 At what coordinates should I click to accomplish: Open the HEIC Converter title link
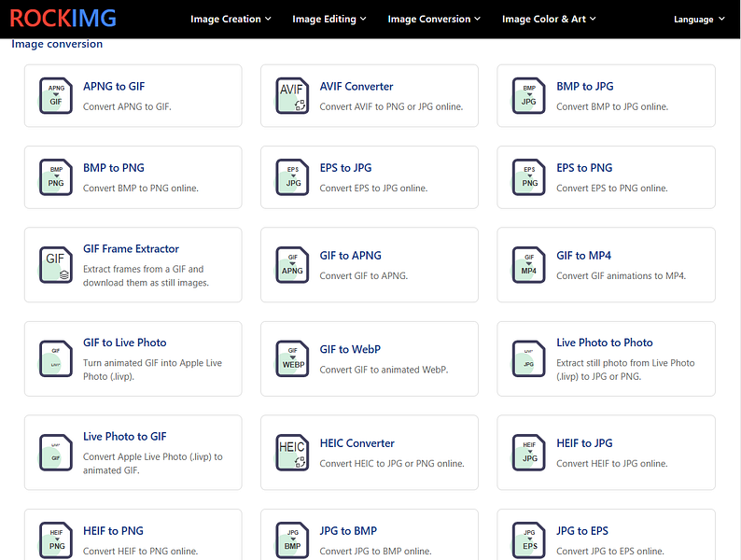[x=357, y=443]
